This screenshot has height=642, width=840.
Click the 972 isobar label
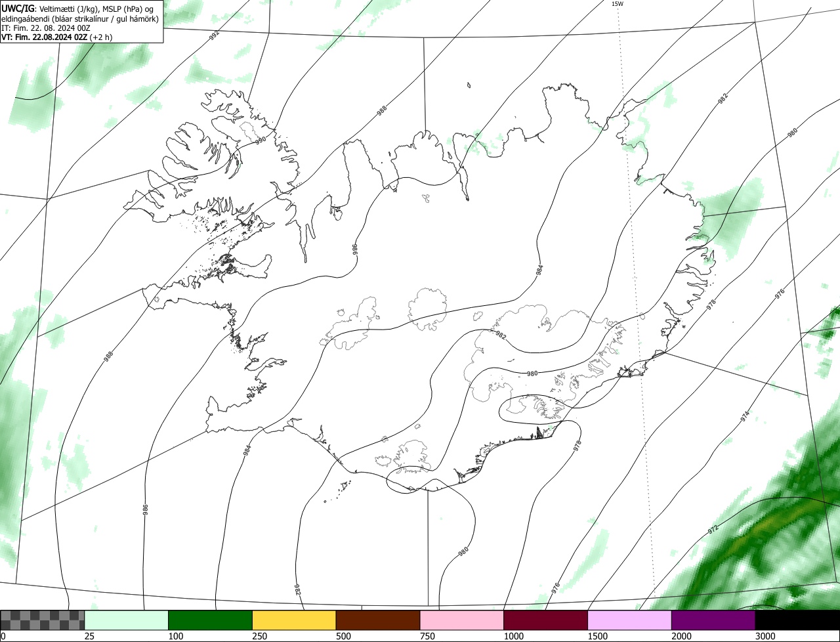pyautogui.click(x=713, y=528)
